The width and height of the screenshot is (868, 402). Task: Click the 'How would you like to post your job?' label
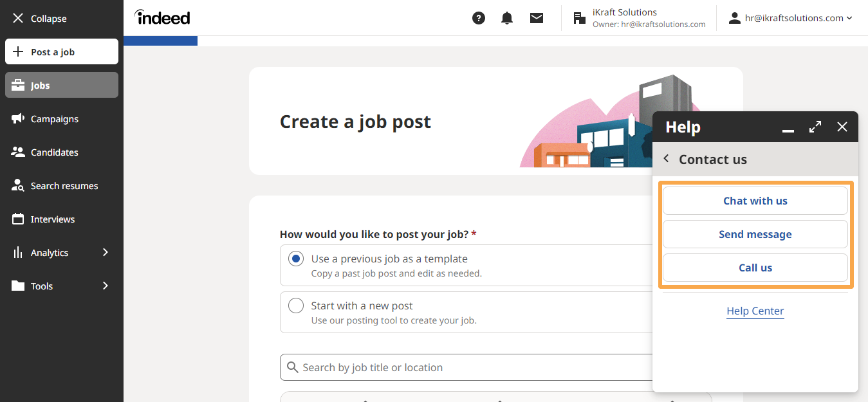(378, 234)
